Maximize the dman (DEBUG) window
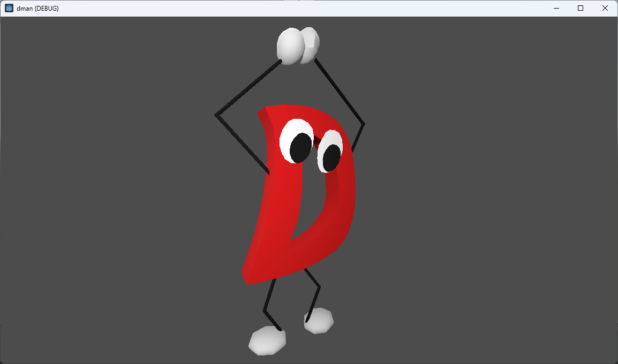The image size is (618, 364). 581,8
